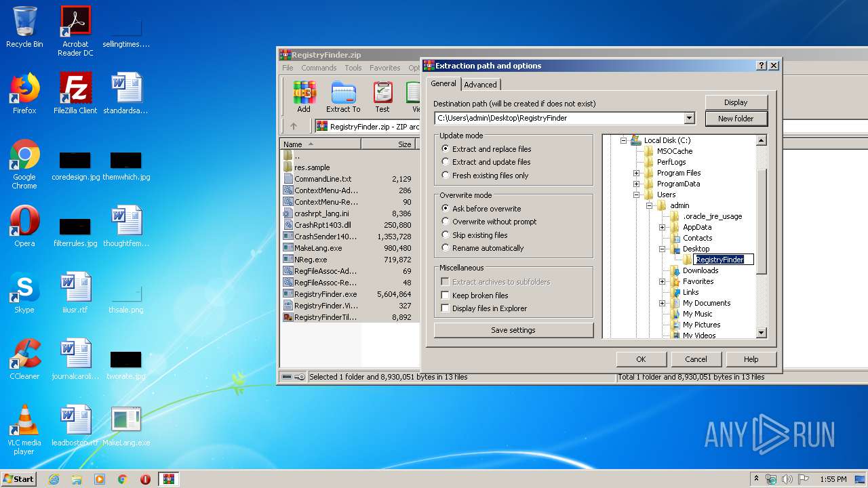Expand Favorites tree node

(662, 281)
